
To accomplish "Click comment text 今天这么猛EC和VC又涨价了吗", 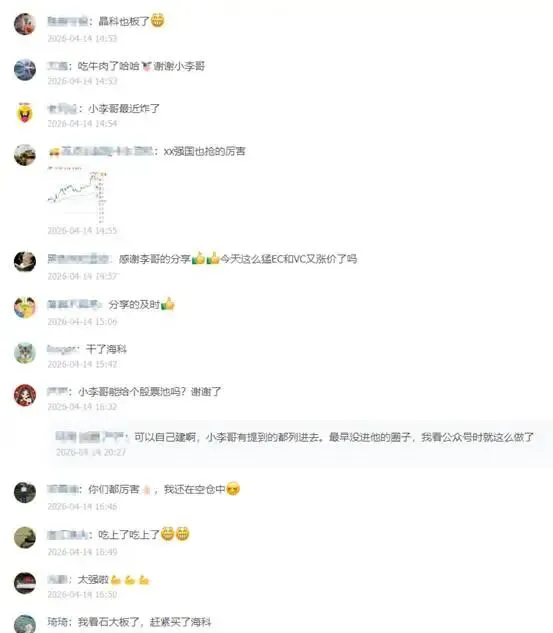I will tap(289, 259).
